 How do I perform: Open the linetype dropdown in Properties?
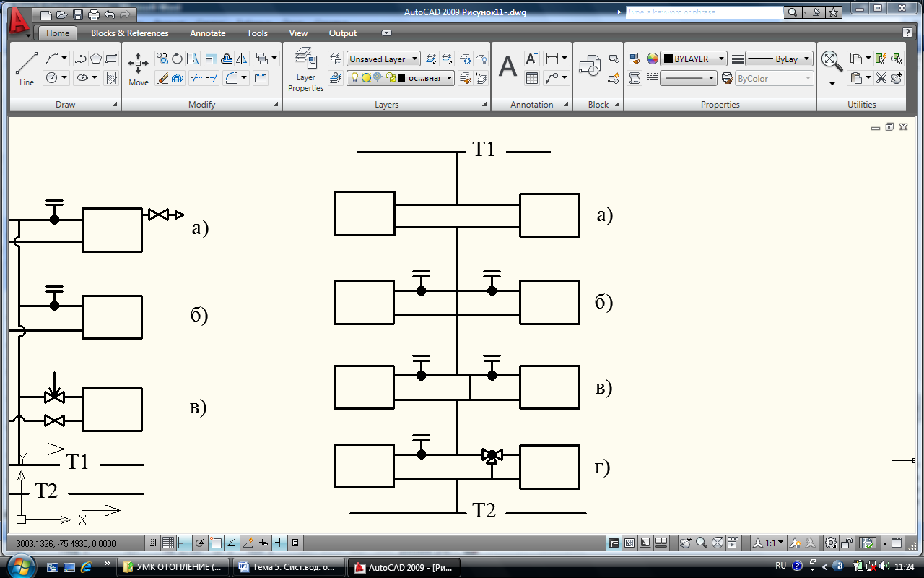coord(689,78)
